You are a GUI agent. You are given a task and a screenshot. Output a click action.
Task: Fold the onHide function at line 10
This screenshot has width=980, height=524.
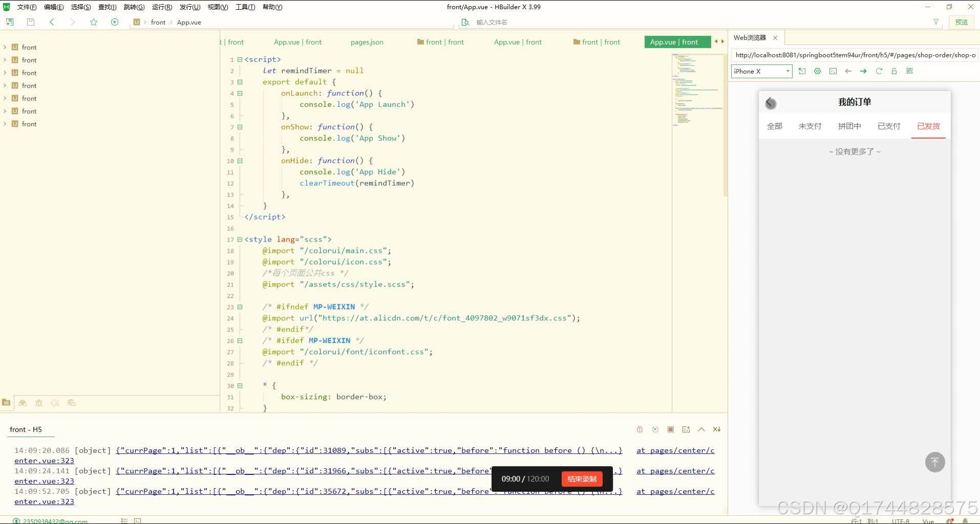[x=240, y=161]
